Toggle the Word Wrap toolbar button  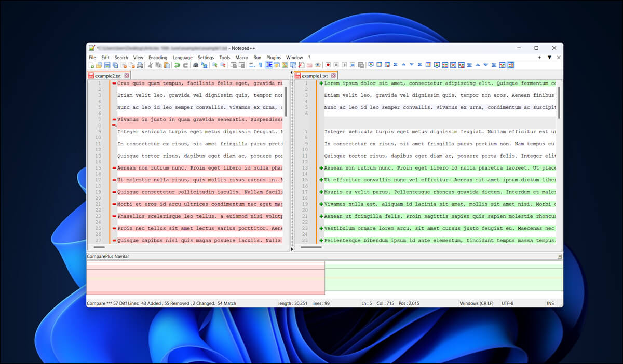coord(252,65)
